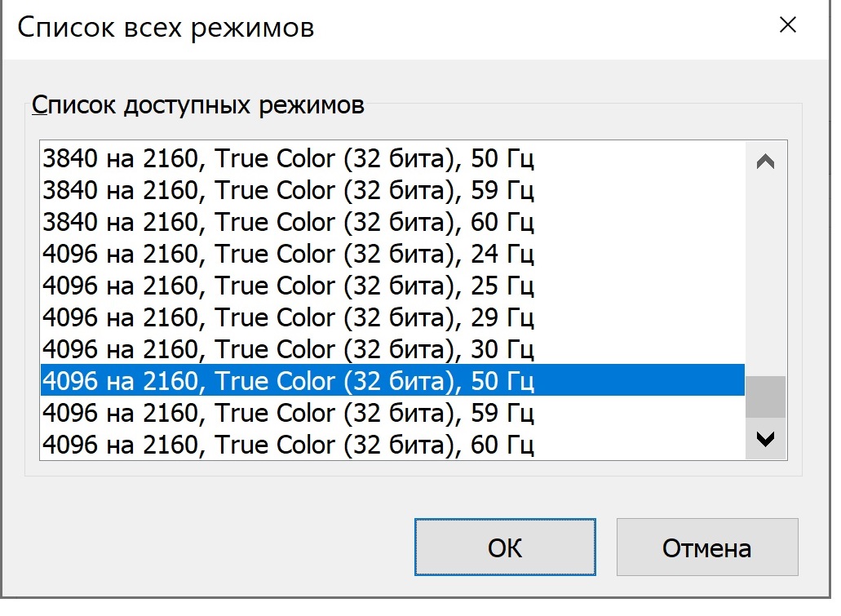The image size is (841, 616).
Task: Choose 4096 на 2160, 24 Гц mode
Action: (287, 254)
